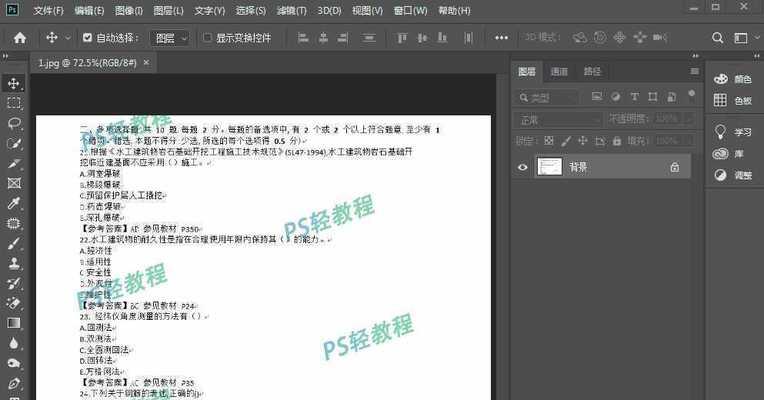
Task: Click the align top edges icon
Action: [x=402, y=38]
